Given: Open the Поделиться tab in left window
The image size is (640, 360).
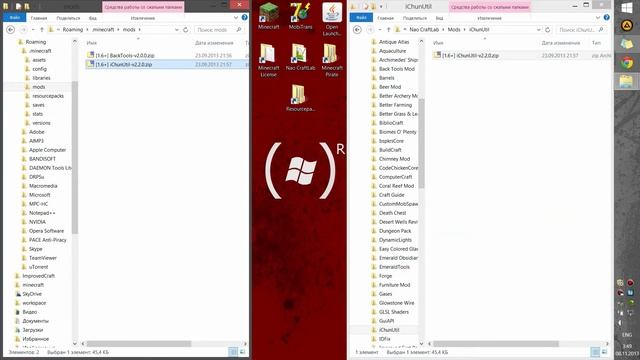Looking at the screenshot, I should [x=68, y=18].
